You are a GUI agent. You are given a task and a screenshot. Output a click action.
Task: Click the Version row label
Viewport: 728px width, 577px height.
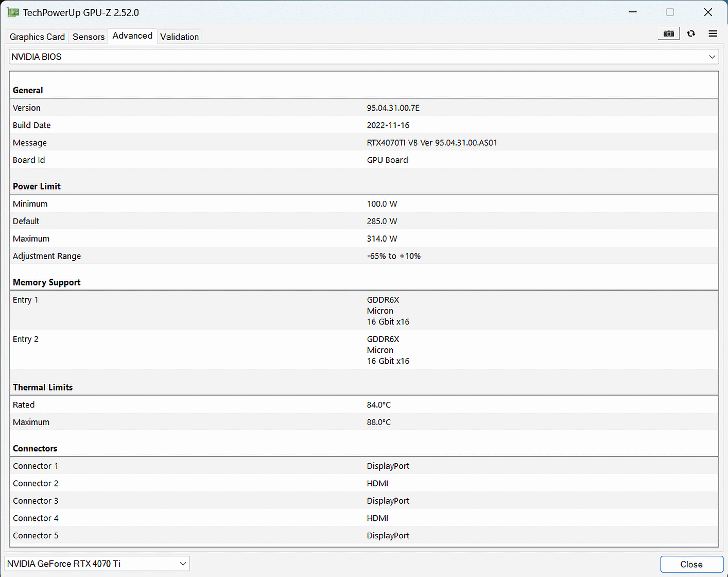pos(26,108)
